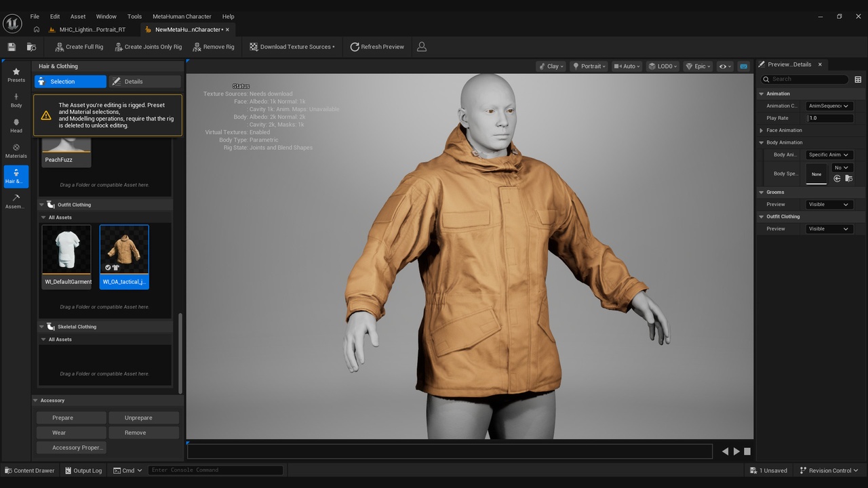This screenshot has height=488, width=868.
Task: Open the Body sidebar panel
Action: click(x=16, y=100)
